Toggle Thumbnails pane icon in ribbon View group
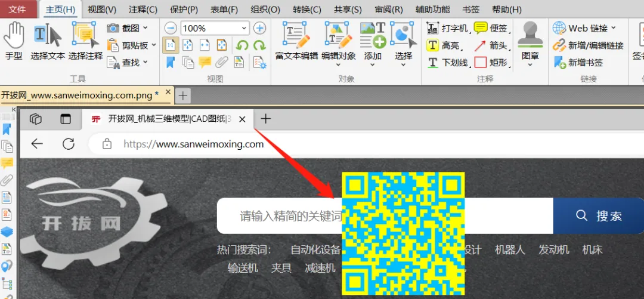Image resolution: width=644 pixels, height=299 pixels. (188, 62)
